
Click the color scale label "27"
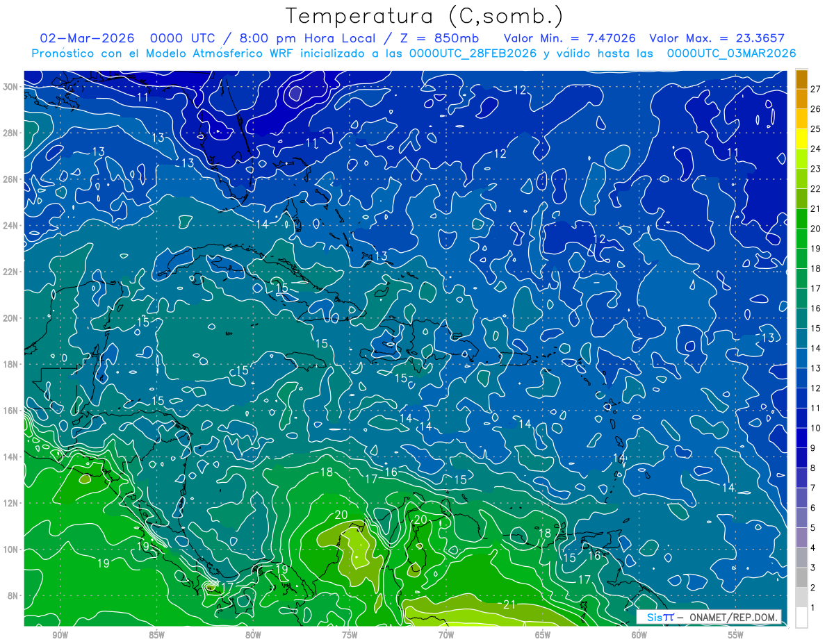(x=815, y=88)
